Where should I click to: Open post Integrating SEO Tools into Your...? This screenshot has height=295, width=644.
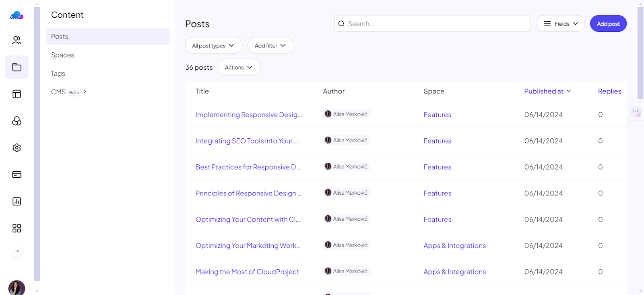pos(247,141)
